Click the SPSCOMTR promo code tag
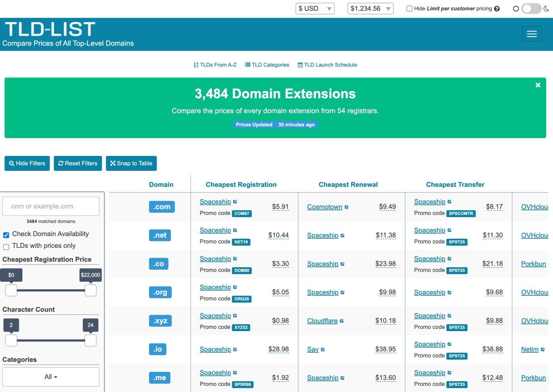 (x=461, y=213)
